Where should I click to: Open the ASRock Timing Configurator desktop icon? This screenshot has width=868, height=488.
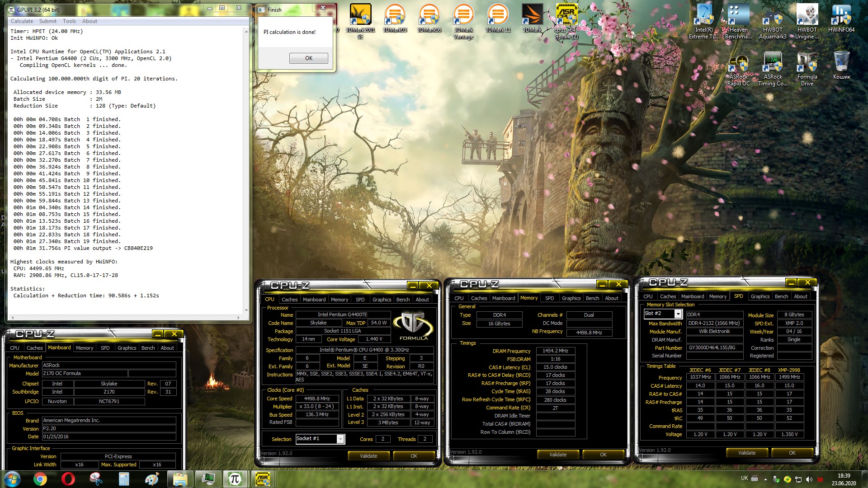tap(773, 69)
